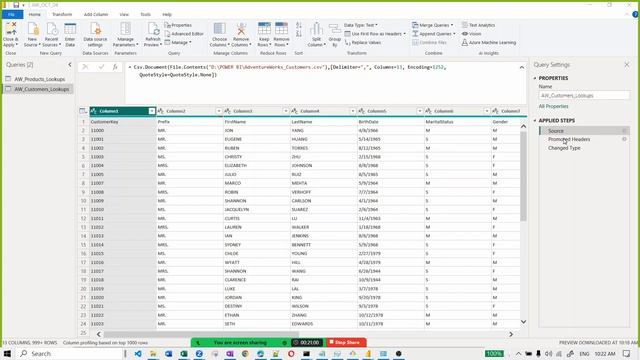This screenshot has width=640, height=360.
Task: Click the query Name input field
Action: click(x=584, y=96)
